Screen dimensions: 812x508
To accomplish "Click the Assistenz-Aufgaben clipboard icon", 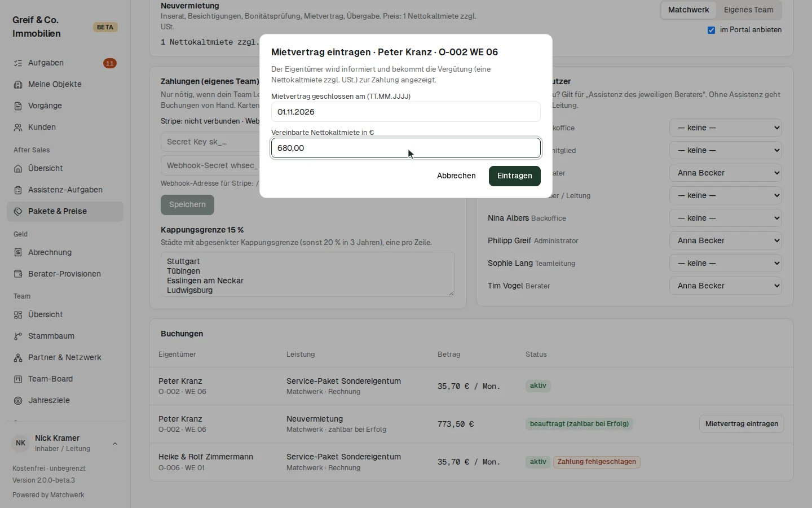I will pyautogui.click(x=18, y=190).
